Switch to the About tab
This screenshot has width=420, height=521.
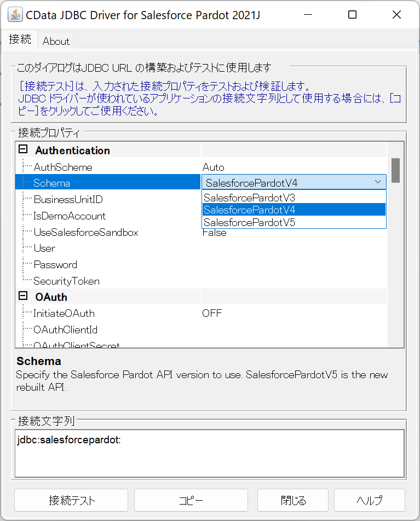[x=56, y=41]
